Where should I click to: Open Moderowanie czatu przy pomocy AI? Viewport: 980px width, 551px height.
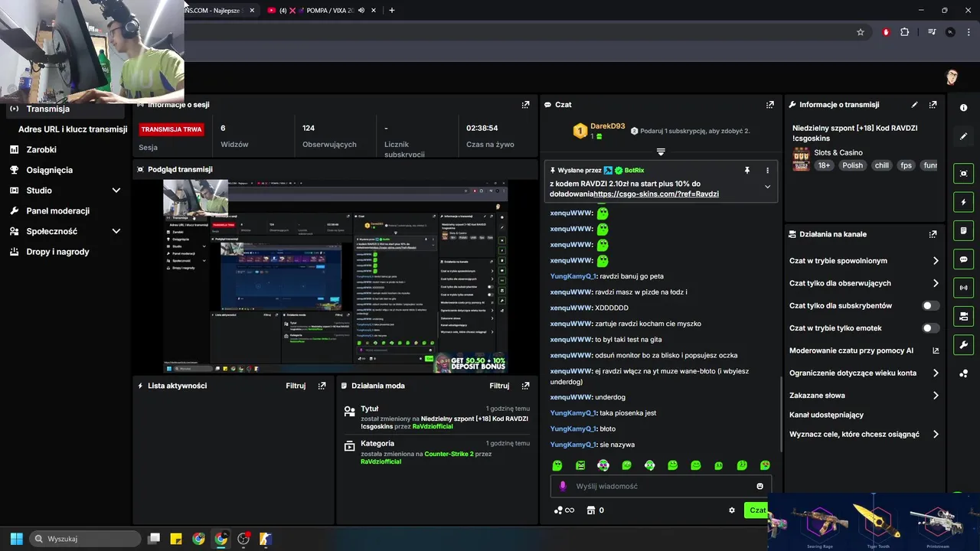(x=864, y=350)
